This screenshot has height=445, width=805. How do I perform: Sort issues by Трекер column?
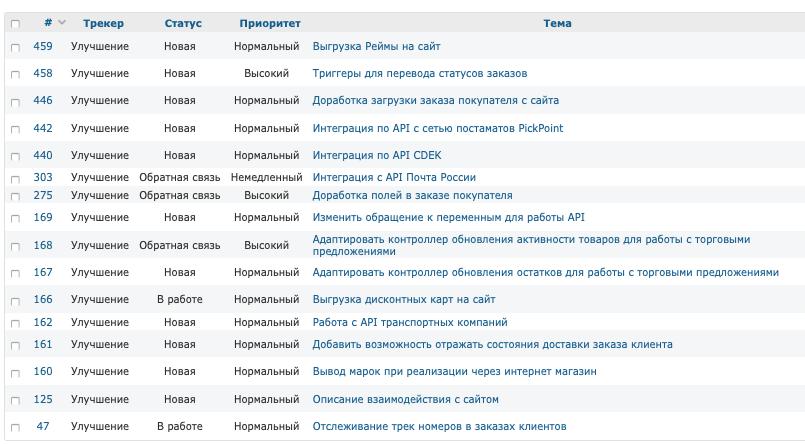[104, 23]
